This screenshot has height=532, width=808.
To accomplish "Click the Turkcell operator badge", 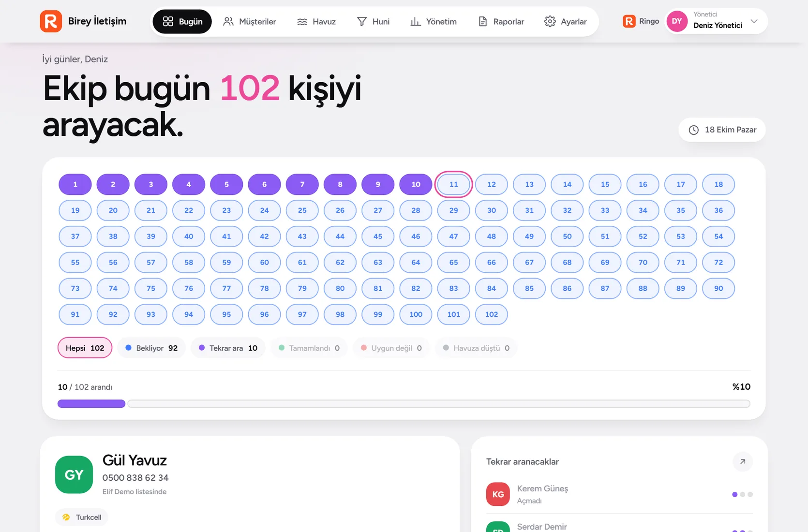I will (82, 517).
